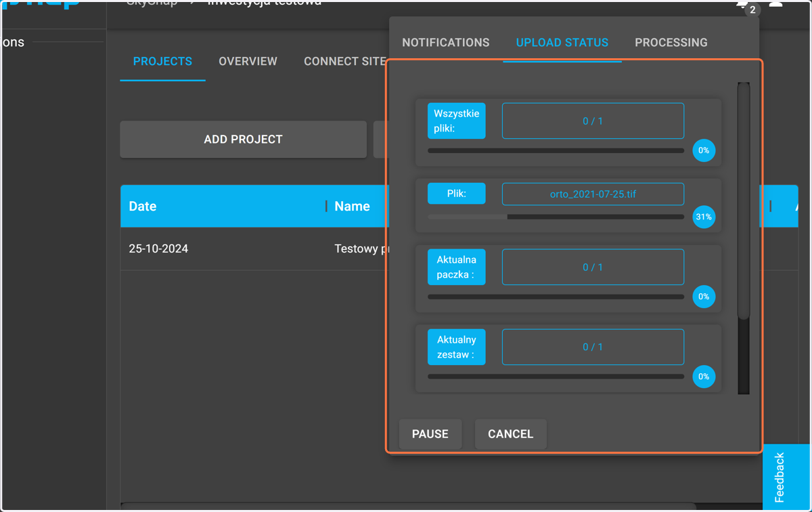Screen dimensions: 812x512
Task: Click the Skysnap logo in the sidebar
Action: [x=41, y=3]
